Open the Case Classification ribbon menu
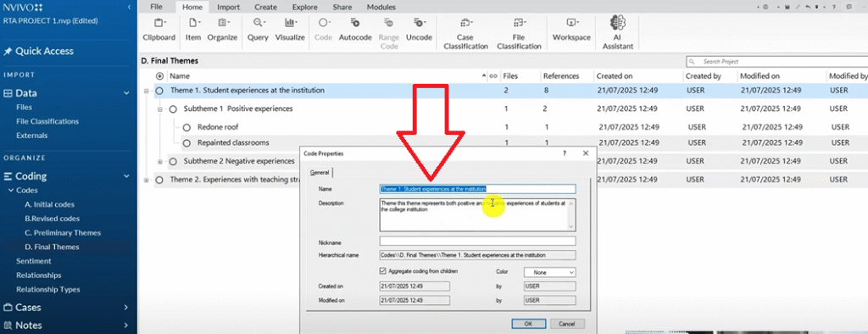868x334 pixels. tap(465, 35)
